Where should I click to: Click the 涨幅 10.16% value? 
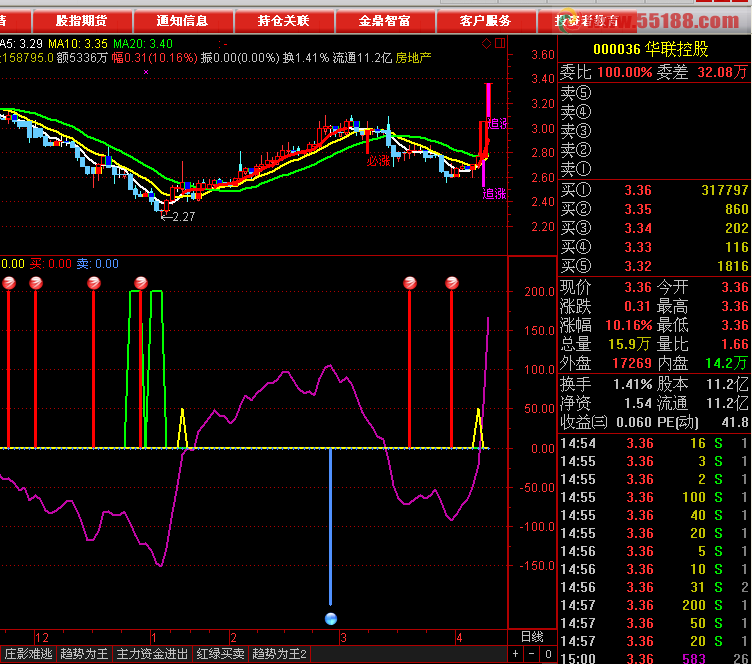[628, 326]
